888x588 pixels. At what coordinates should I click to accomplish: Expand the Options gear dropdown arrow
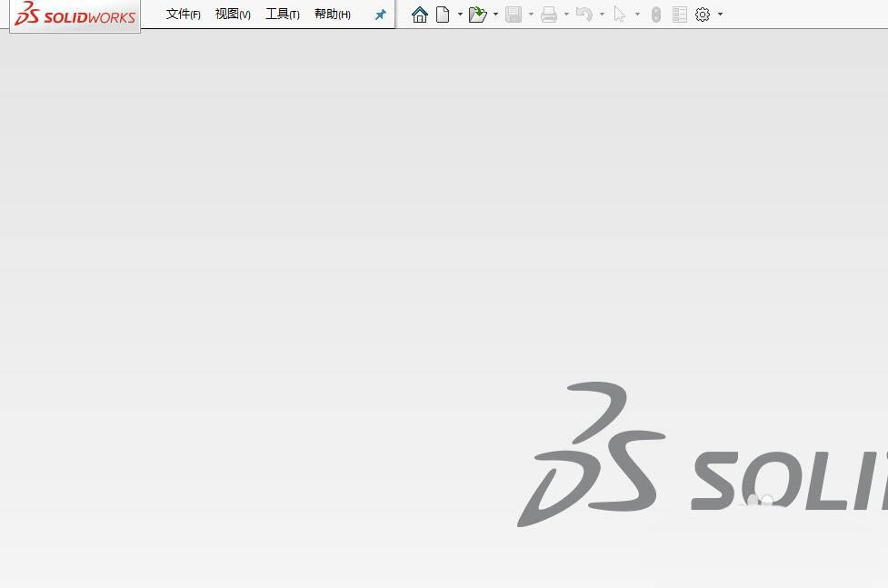click(720, 15)
